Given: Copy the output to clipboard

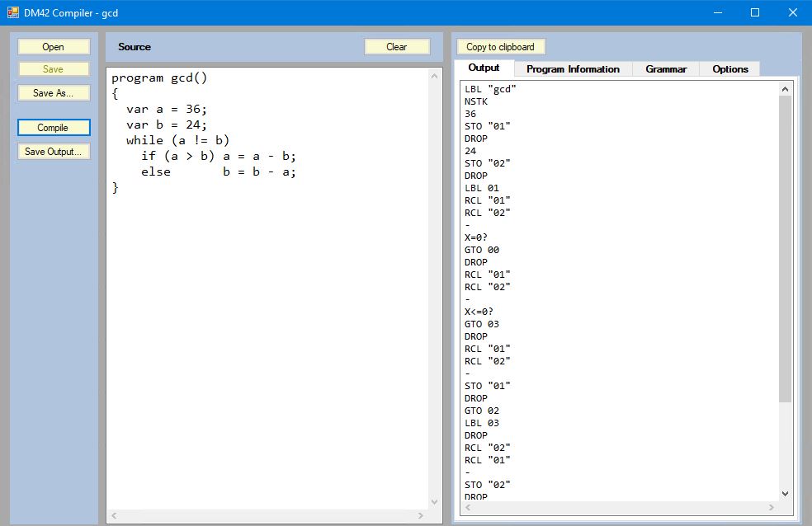Looking at the screenshot, I should (501, 47).
